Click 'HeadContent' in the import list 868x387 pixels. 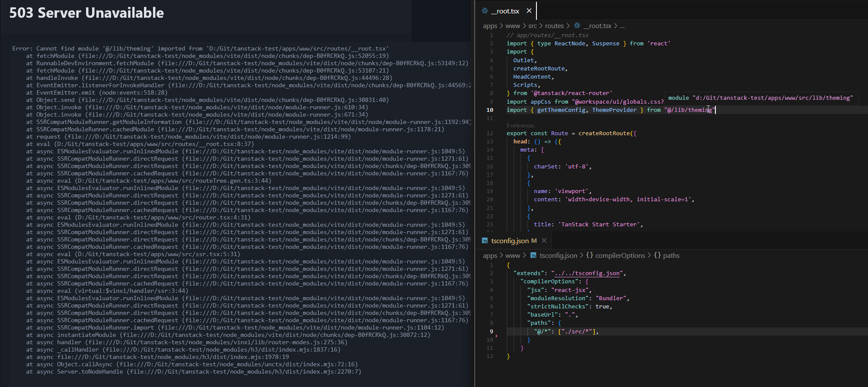tap(532, 77)
